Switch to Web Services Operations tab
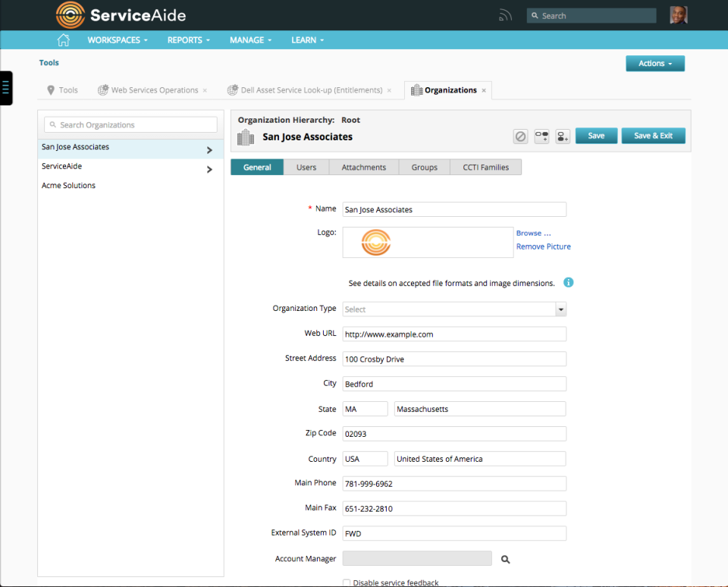The image size is (728, 587). [x=149, y=90]
